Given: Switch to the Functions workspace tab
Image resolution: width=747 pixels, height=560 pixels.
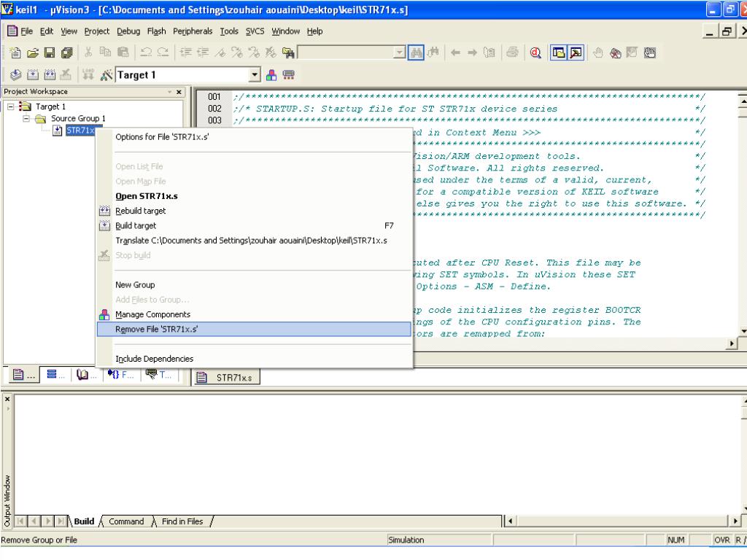Looking at the screenshot, I should [x=120, y=376].
